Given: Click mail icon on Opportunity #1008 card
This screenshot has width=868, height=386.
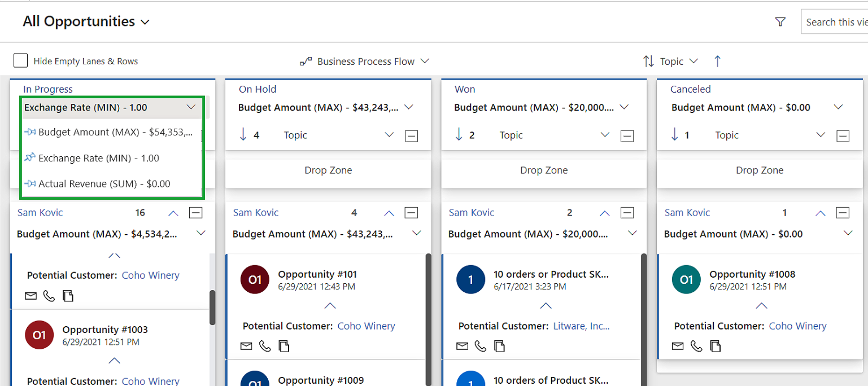Looking at the screenshot, I should (x=678, y=346).
